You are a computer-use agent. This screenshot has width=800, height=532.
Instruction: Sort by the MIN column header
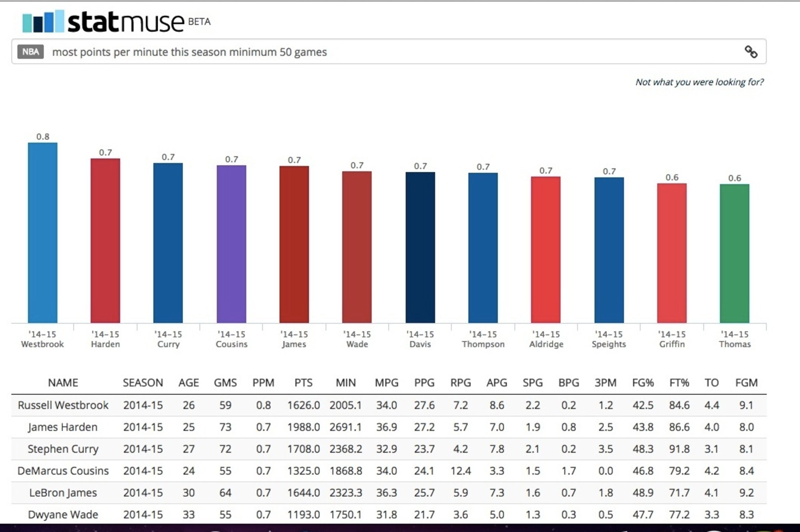(346, 383)
